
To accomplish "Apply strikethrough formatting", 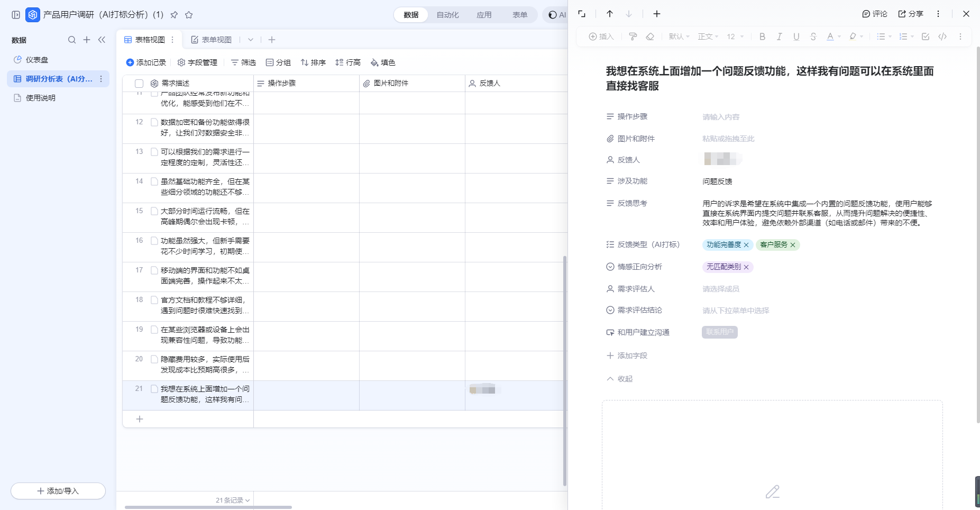I will (x=813, y=37).
